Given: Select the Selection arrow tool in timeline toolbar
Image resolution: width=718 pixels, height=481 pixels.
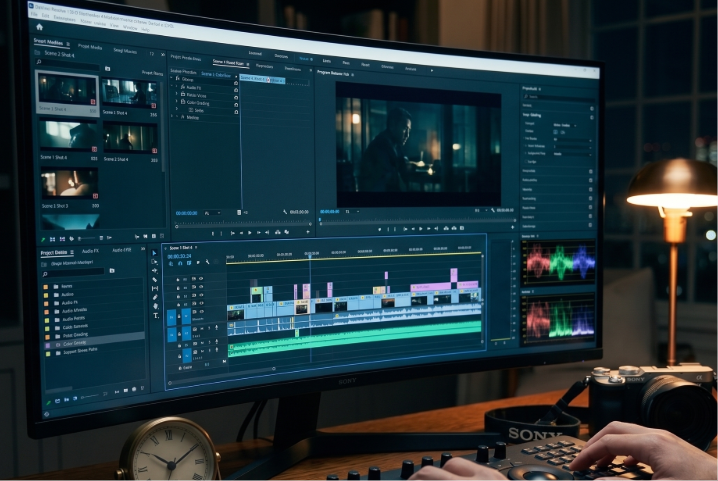Looking at the screenshot, I should pyautogui.click(x=154, y=253).
